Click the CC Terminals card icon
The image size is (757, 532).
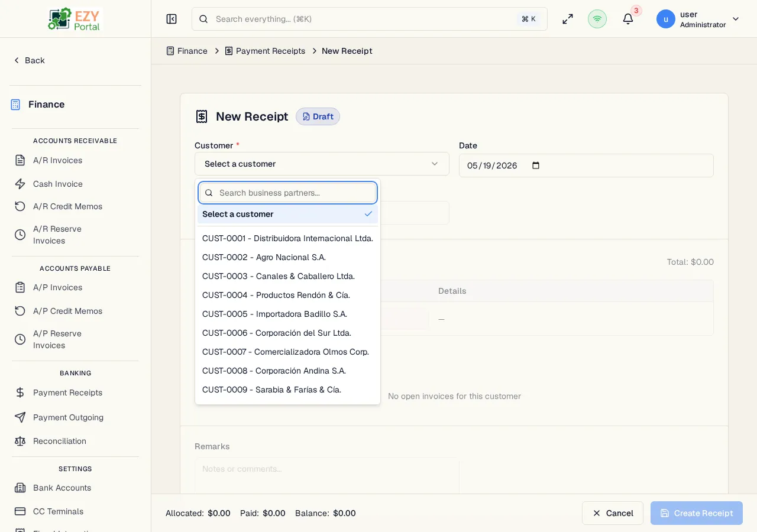(20, 511)
